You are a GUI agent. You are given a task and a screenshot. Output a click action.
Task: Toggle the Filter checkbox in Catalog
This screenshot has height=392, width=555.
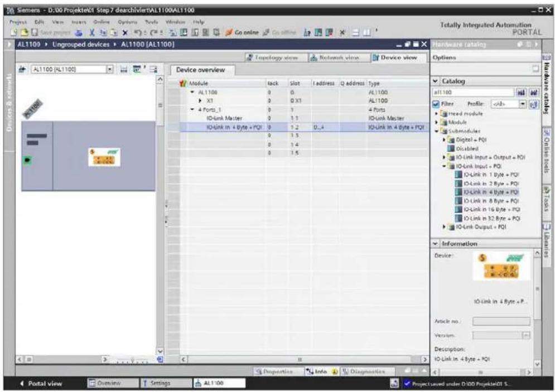coord(436,104)
